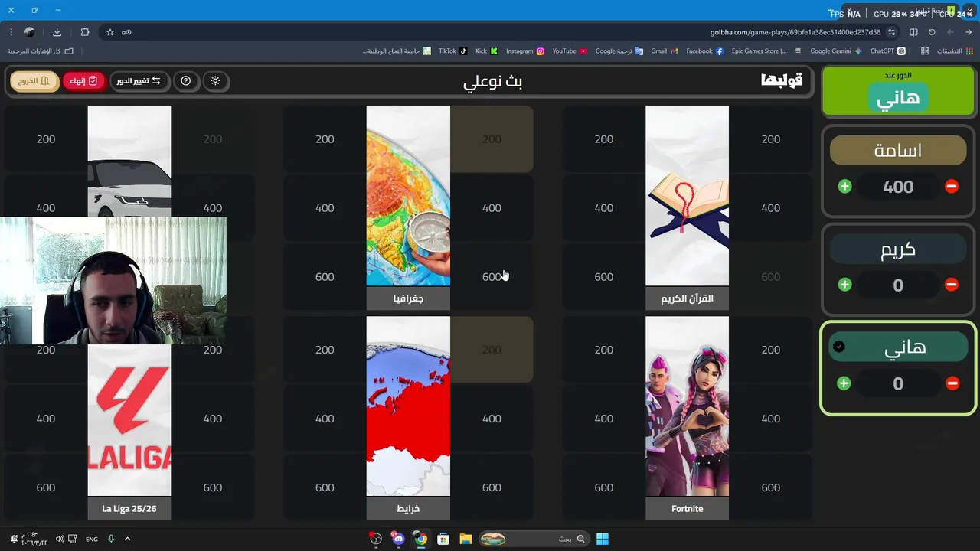Reload the page with the refresh icon
The width and height of the screenshot is (980, 551).
coord(932,32)
